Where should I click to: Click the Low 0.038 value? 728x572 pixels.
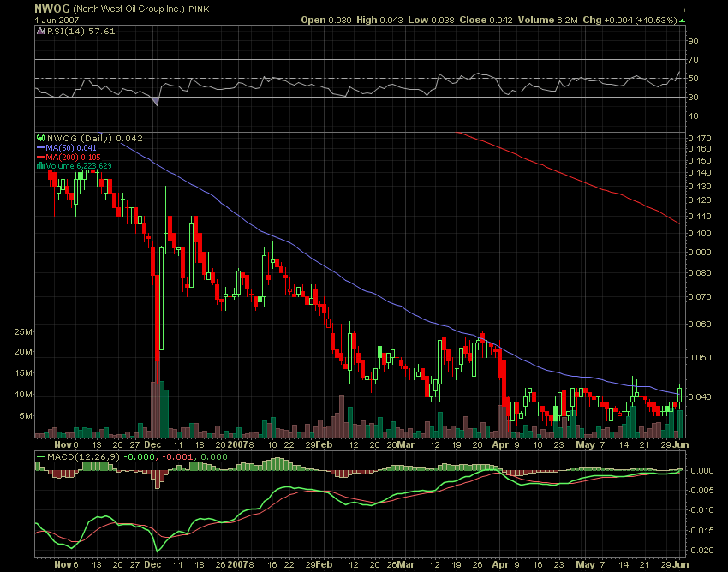tap(431, 20)
